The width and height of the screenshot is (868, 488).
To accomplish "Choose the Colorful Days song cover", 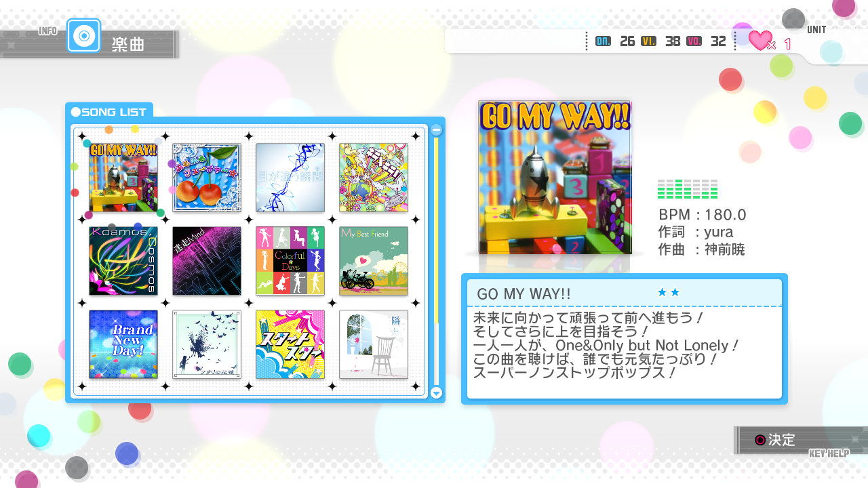I will 290,261.
